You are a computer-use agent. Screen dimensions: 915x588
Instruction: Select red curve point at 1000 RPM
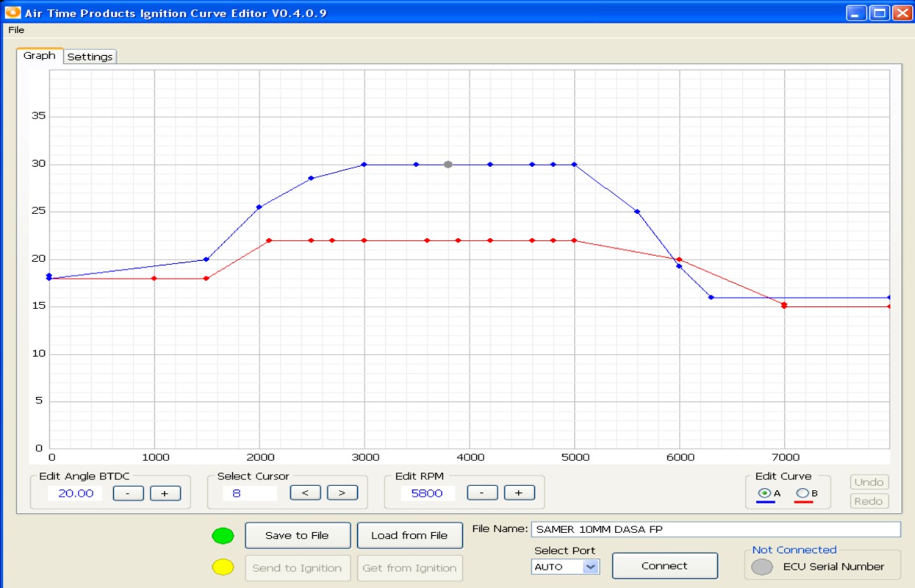(x=154, y=279)
